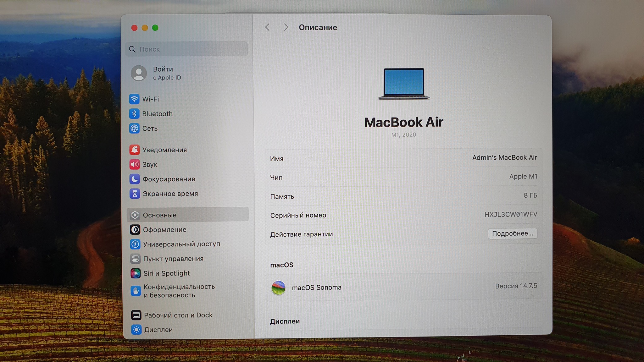
Task: Click the macOS Sonoma icon
Action: 278,288
